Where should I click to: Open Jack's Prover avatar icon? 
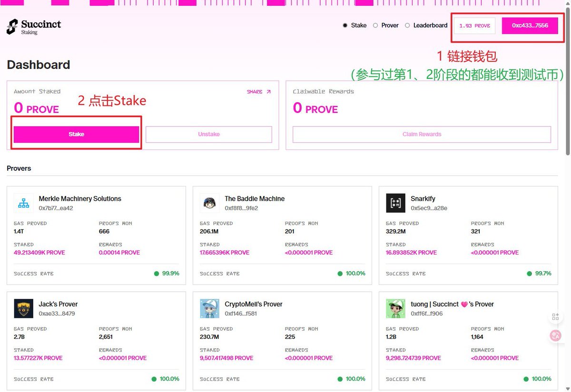pos(24,309)
